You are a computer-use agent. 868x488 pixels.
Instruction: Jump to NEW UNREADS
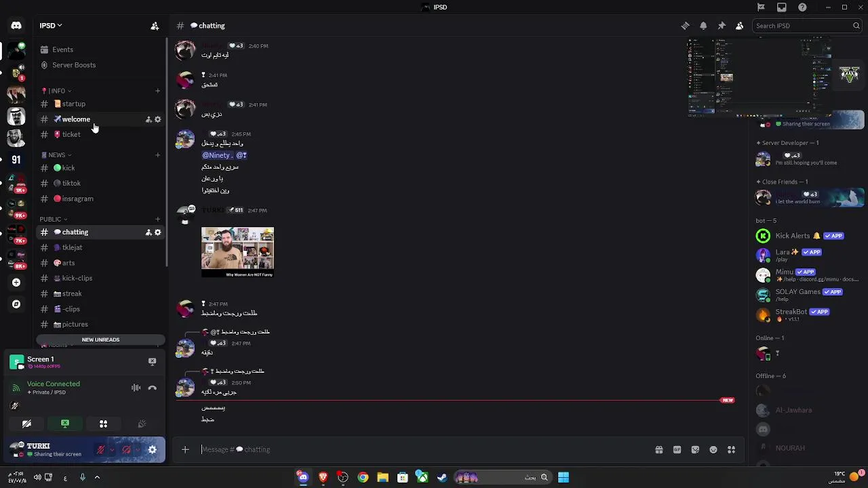coord(100,340)
